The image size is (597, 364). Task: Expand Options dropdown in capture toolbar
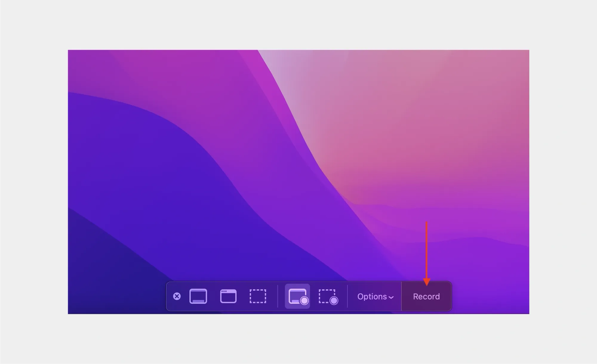click(x=375, y=297)
